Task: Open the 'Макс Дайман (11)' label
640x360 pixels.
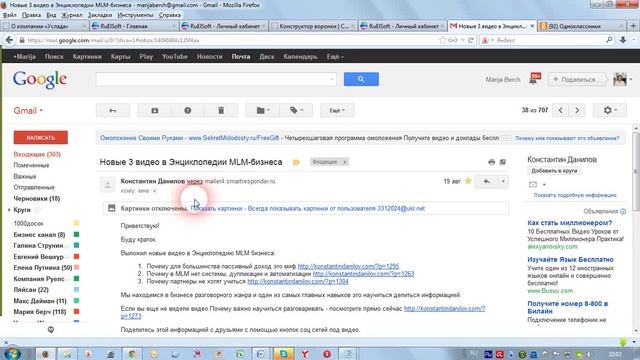Action: 40,301
